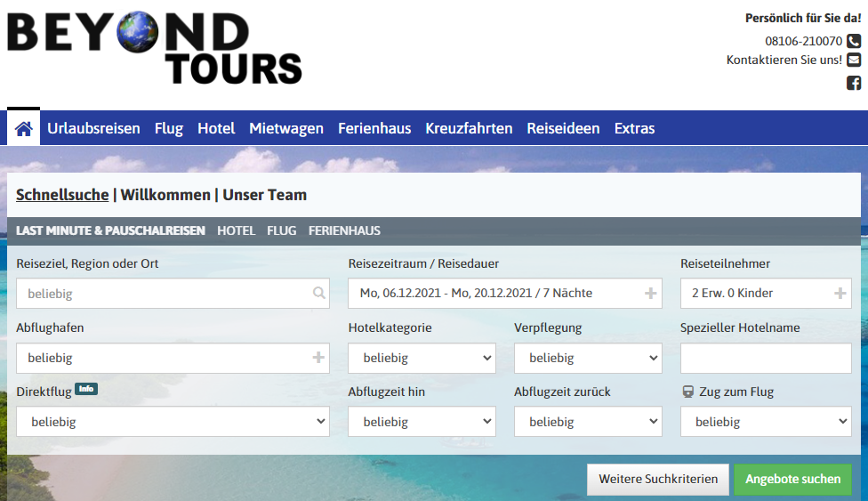Open the Verpflegung dropdown

[x=588, y=358]
